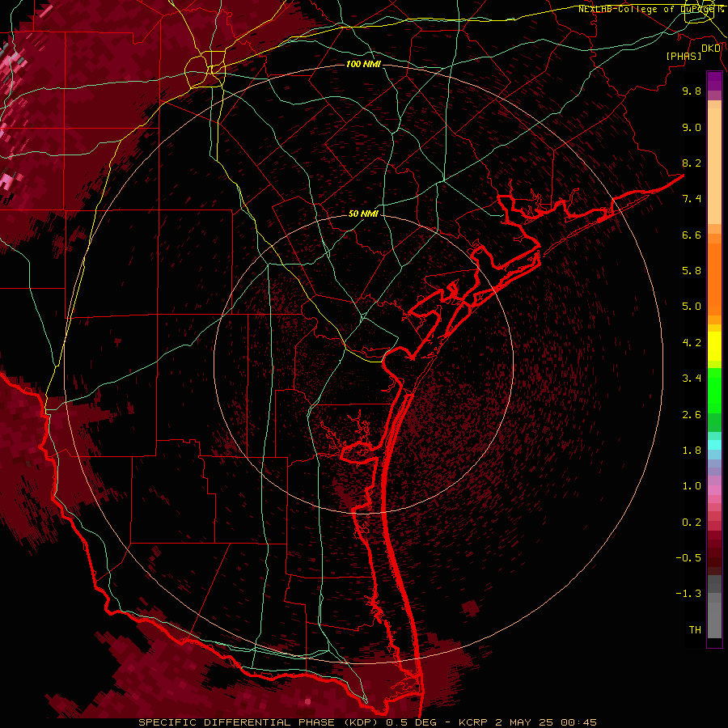This screenshot has height=728, width=728.
Task: Click the 7.4 value on the color scale
Action: pos(692,199)
